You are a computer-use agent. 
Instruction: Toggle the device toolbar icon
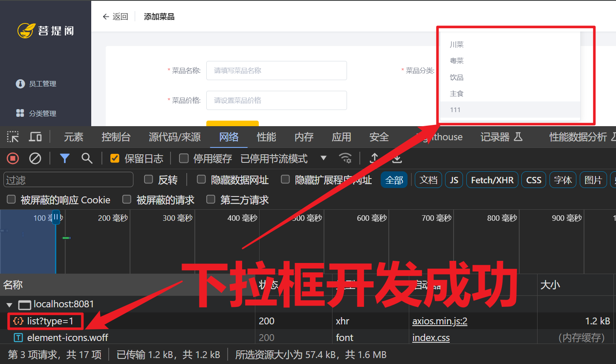click(x=35, y=137)
